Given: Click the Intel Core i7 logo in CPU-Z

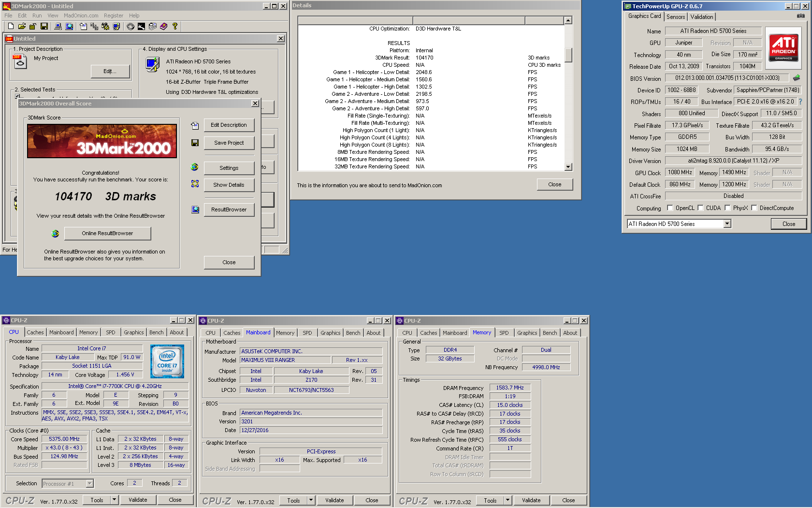Looking at the screenshot, I should pos(167,361).
